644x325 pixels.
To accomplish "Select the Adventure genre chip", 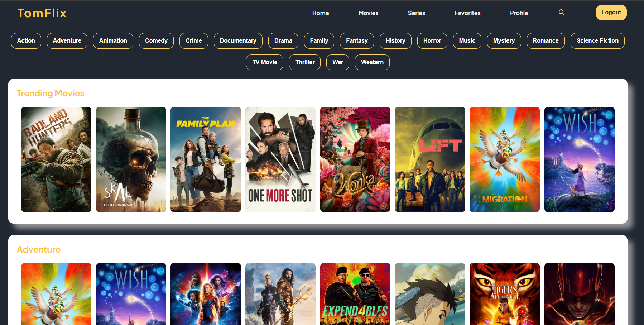I will tap(67, 41).
